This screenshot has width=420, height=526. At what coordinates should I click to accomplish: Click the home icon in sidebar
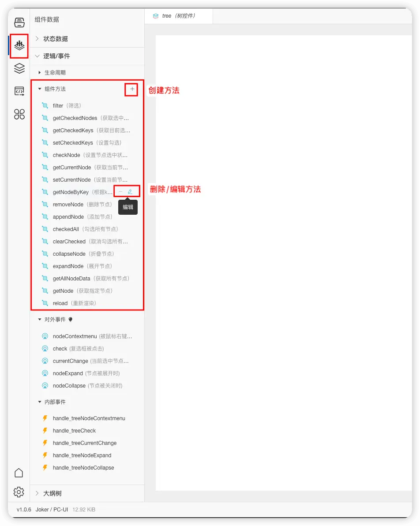click(19, 473)
